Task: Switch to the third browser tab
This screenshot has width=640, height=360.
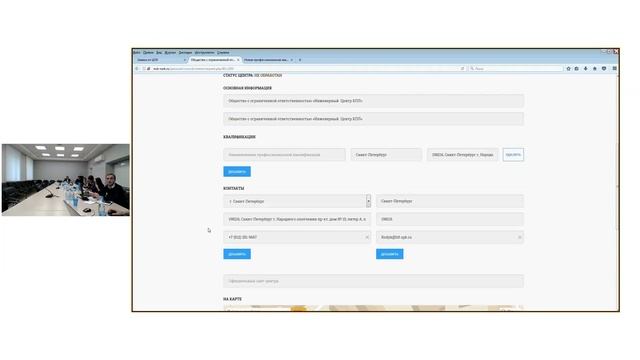Action: click(x=269, y=60)
